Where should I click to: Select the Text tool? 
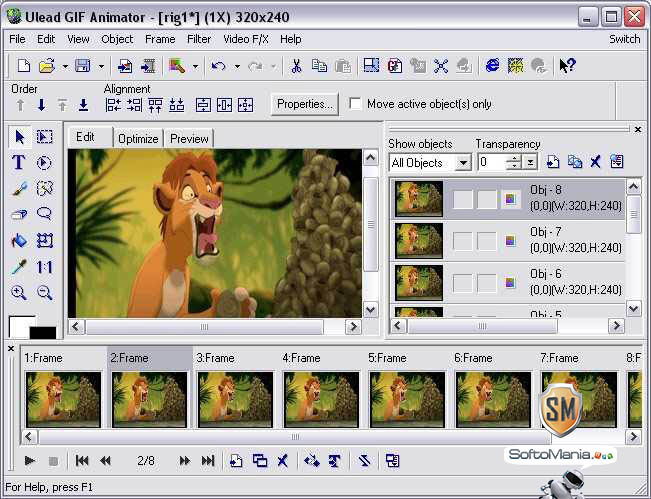(18, 162)
